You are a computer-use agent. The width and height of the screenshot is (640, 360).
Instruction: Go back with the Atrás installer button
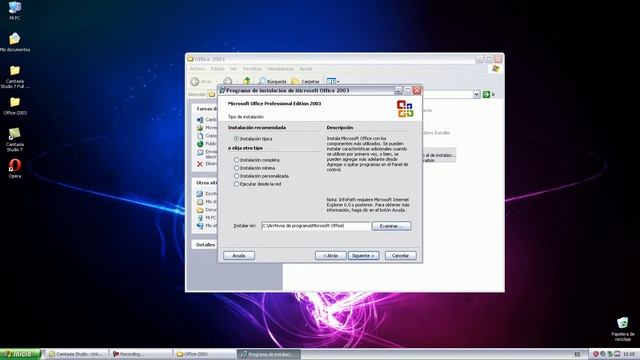tap(331, 256)
